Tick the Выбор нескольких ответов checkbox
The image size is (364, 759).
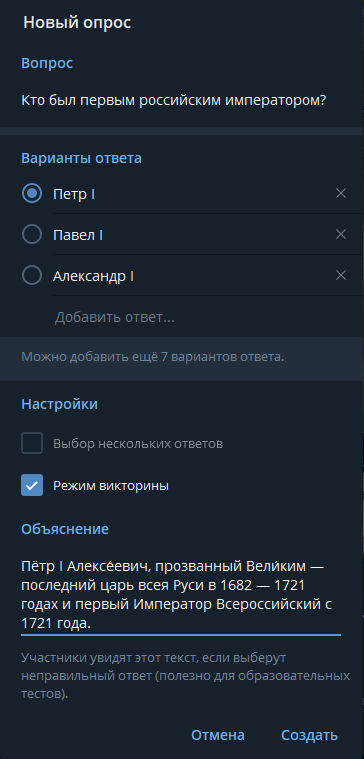[x=32, y=443]
